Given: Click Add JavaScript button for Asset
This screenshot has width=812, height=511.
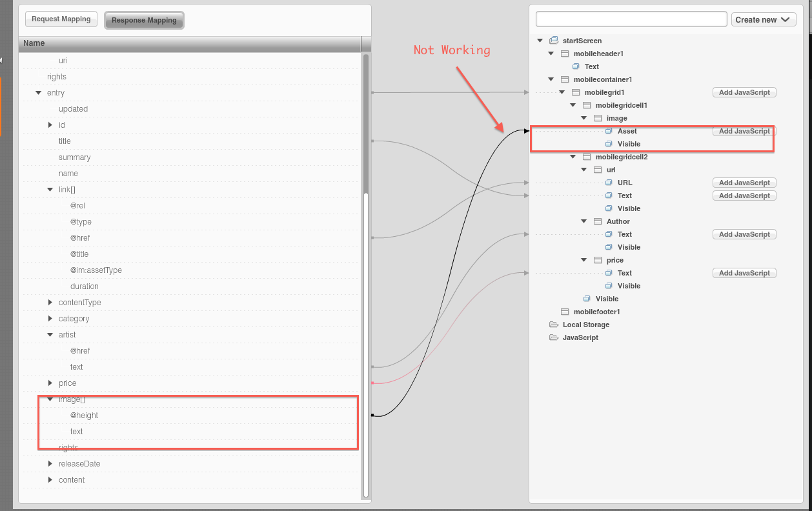Looking at the screenshot, I should [x=744, y=131].
